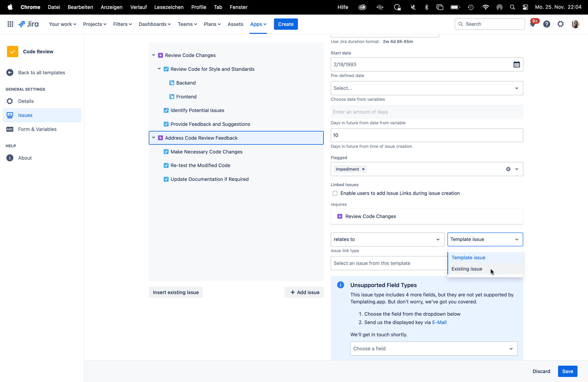Select Existing issue from the dropdown
Screen dimensions: 588x382
click(467, 269)
